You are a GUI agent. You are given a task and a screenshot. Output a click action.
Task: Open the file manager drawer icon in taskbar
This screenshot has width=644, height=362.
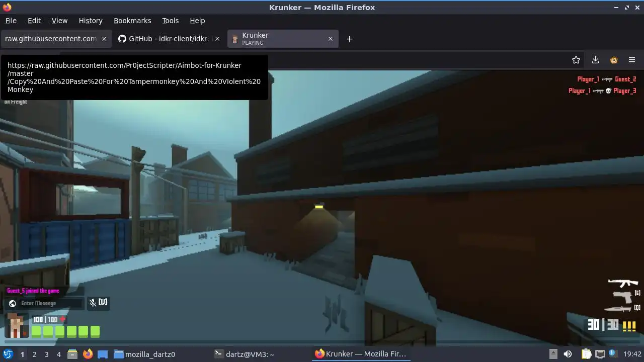(72, 354)
